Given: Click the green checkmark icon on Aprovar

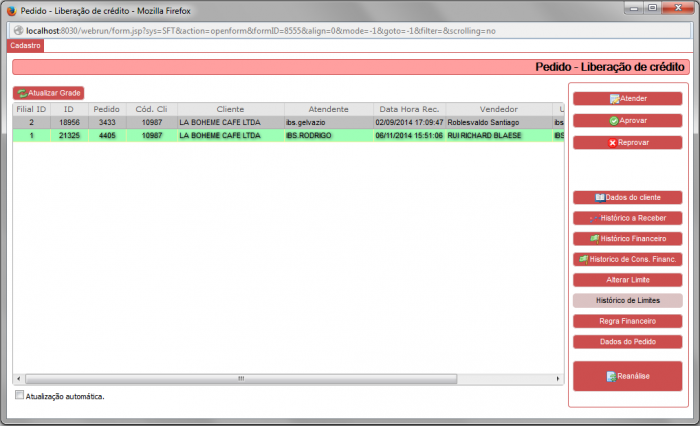Looking at the screenshot, I should pyautogui.click(x=614, y=121).
